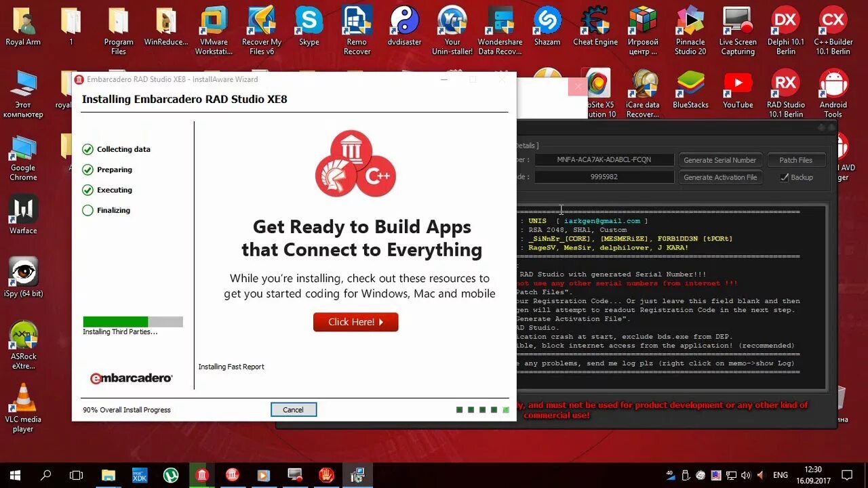Launch BlueStacks from the desktop
The width and height of the screenshot is (868, 488).
click(690, 89)
